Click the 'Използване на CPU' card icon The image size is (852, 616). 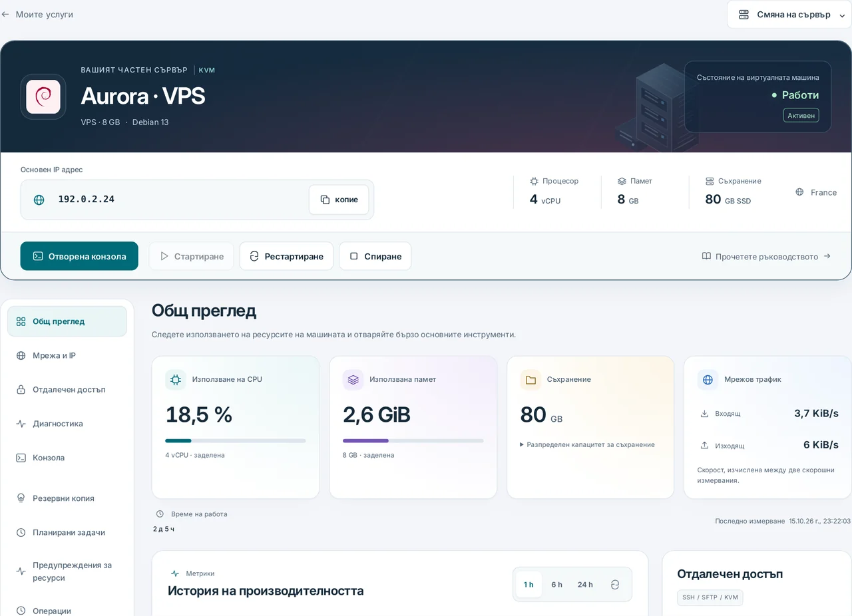pyautogui.click(x=176, y=380)
